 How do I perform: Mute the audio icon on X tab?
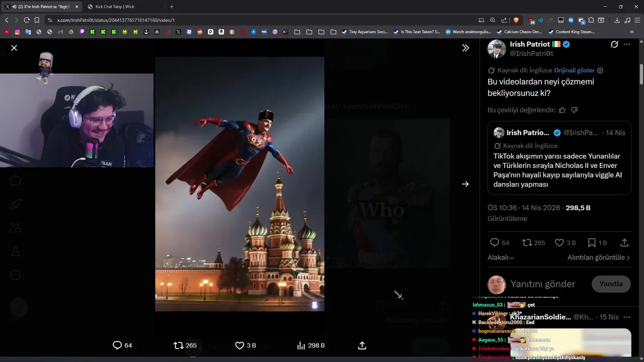tap(15, 7)
